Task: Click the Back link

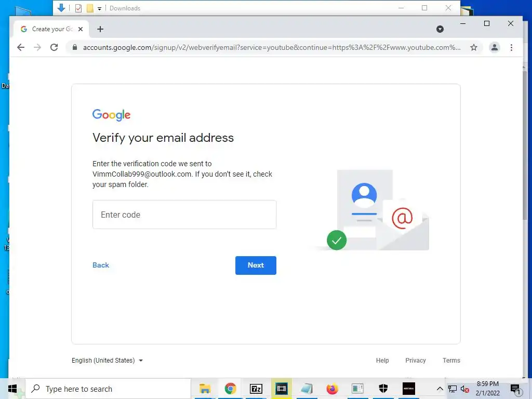Action: pos(101,265)
